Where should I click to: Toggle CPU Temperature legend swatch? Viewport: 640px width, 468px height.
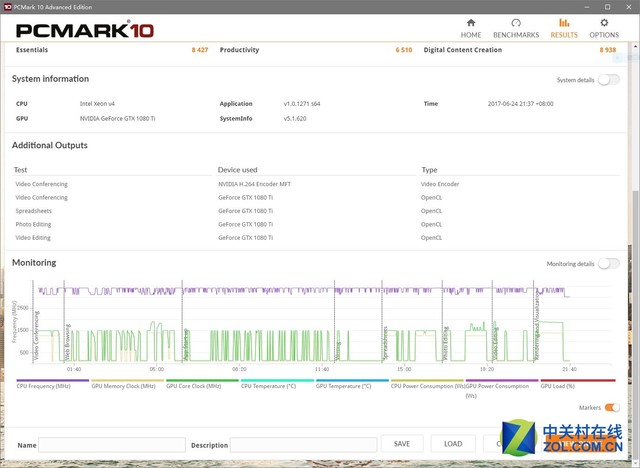(x=277, y=380)
